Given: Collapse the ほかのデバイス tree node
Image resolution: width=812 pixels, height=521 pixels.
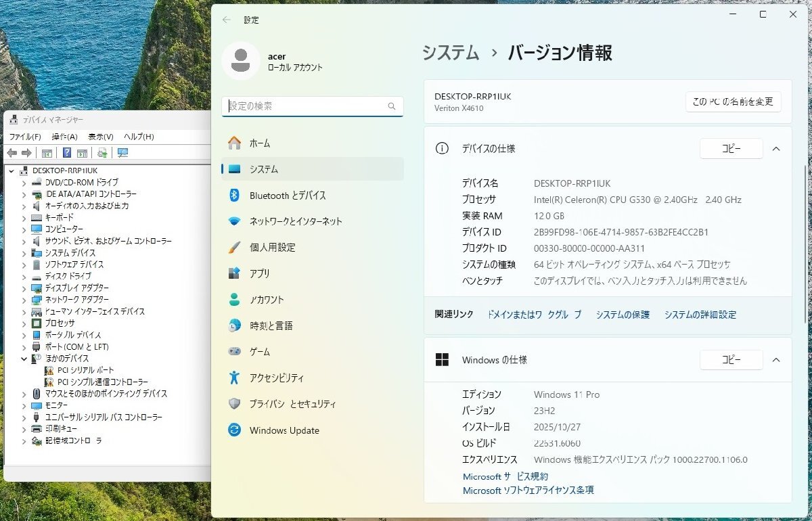Looking at the screenshot, I should [x=24, y=359].
